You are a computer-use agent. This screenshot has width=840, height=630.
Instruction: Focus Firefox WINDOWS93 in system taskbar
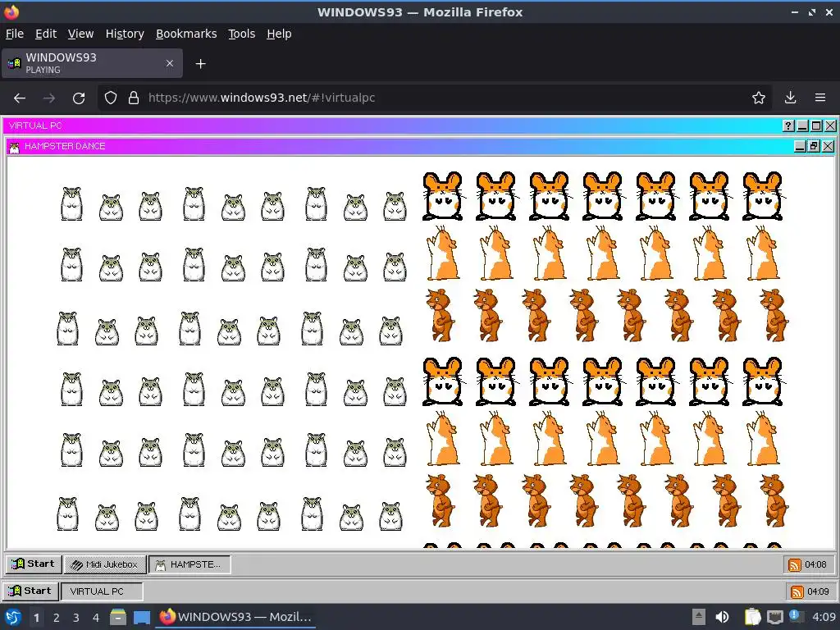tap(235, 617)
